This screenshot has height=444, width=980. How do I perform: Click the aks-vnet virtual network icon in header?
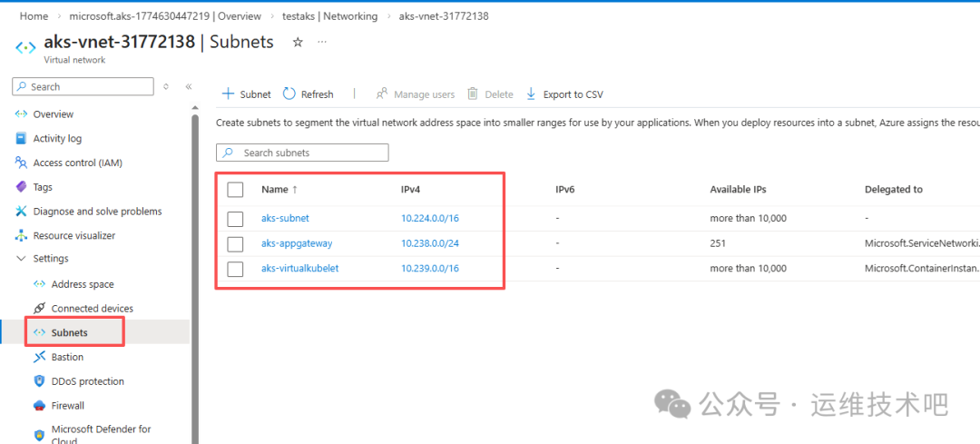pyautogui.click(x=25, y=47)
